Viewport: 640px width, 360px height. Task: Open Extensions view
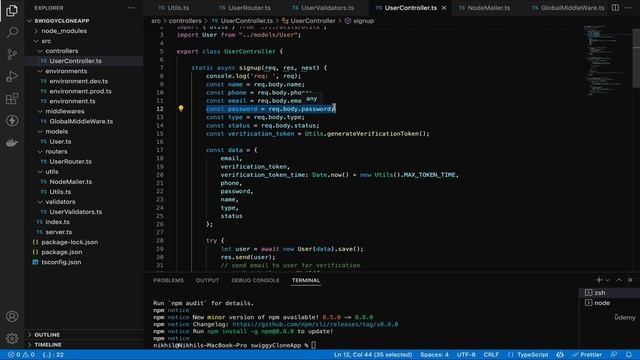(x=12, y=98)
